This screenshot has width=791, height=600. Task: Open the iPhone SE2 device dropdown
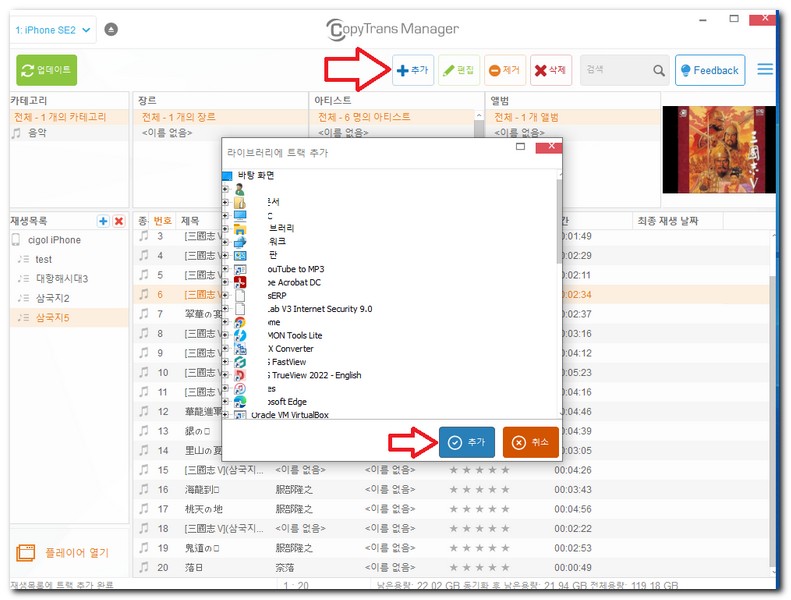[x=53, y=30]
